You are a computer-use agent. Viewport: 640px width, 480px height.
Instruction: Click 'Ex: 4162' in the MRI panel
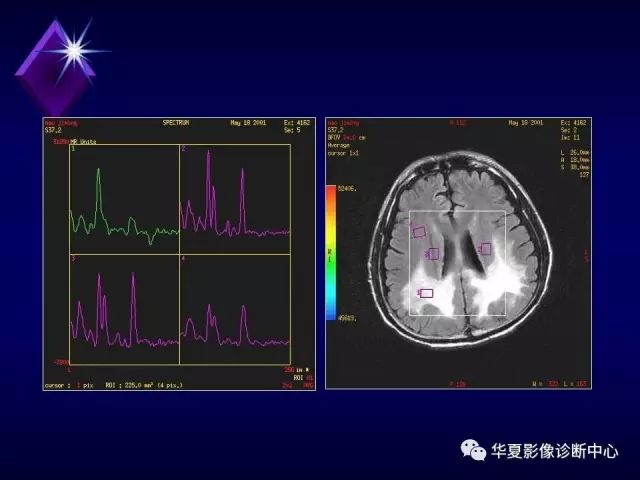[x=573, y=122]
